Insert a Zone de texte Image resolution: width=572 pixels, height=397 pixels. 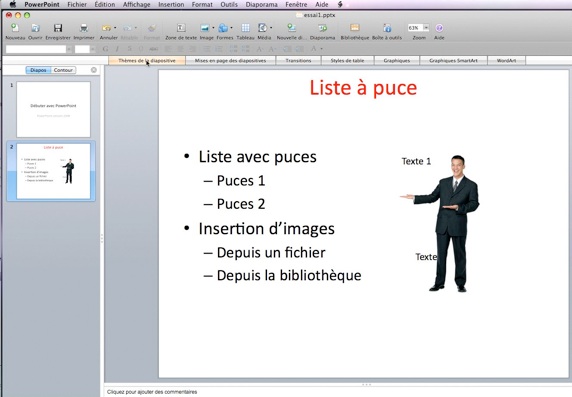coord(181,28)
